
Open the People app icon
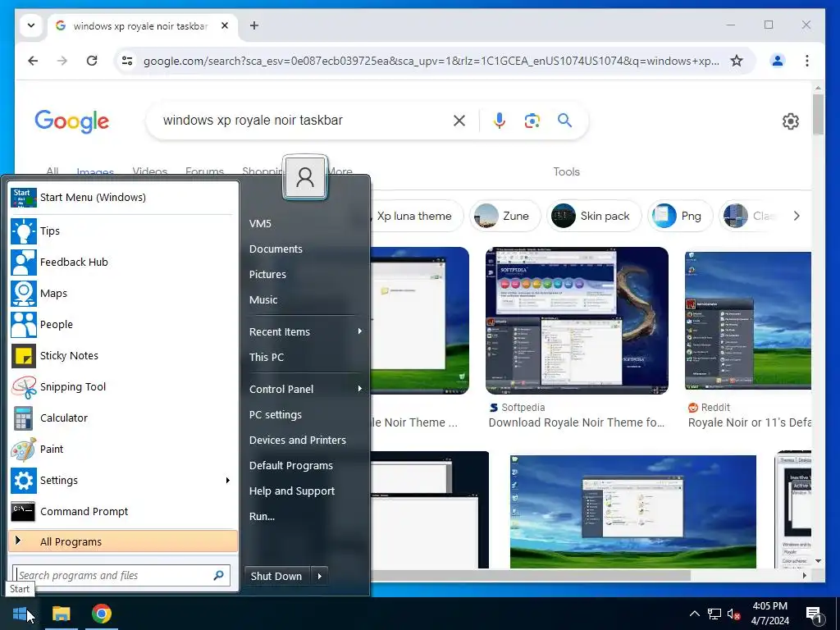pos(24,324)
